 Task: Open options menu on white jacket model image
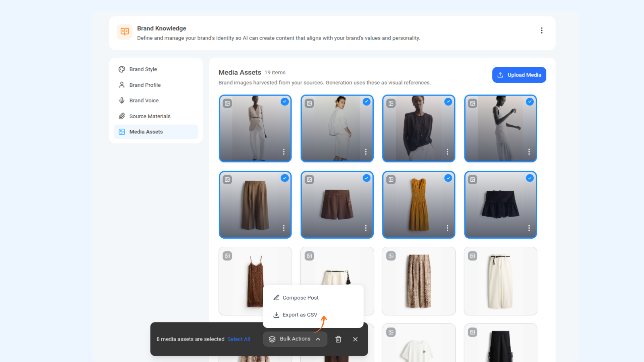point(366,152)
